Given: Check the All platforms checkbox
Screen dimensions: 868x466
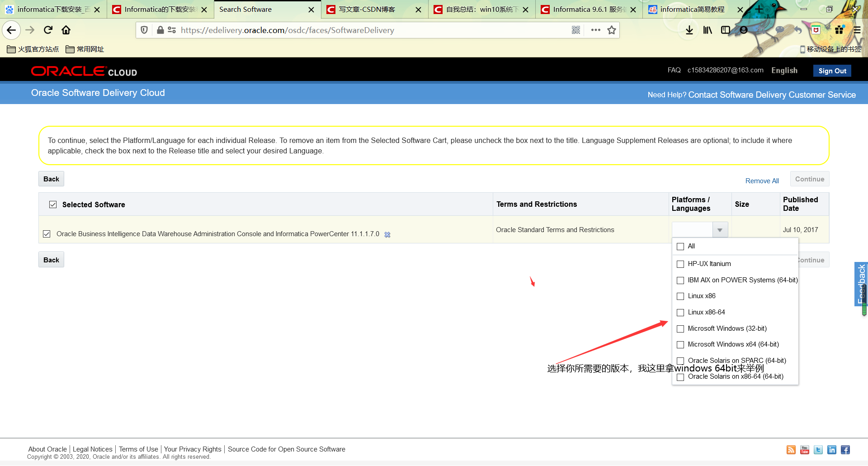Looking at the screenshot, I should pos(680,246).
